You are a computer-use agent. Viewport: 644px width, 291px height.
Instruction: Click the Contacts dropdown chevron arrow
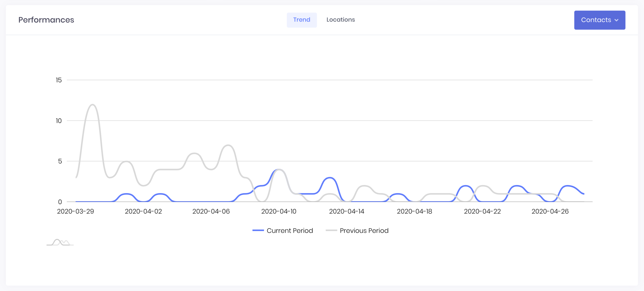point(616,20)
